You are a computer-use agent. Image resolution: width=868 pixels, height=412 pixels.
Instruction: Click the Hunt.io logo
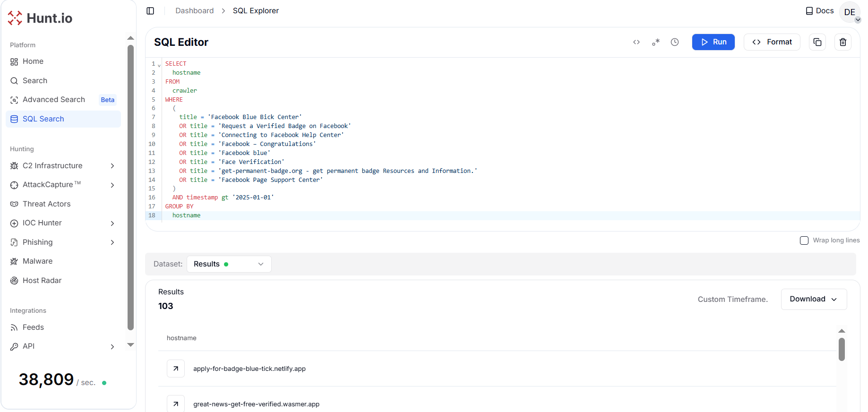point(40,18)
